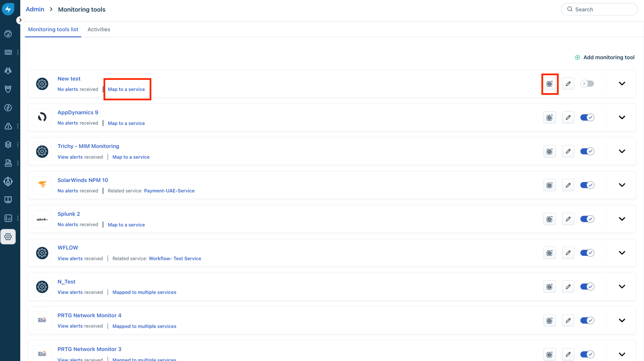Switch to the Activities tab
This screenshot has height=361, width=644.
99,29
